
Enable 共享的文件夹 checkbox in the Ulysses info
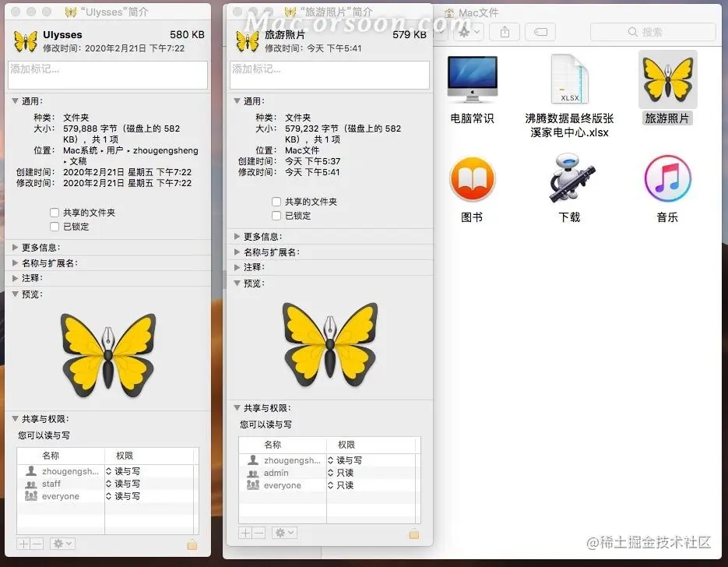(55, 213)
